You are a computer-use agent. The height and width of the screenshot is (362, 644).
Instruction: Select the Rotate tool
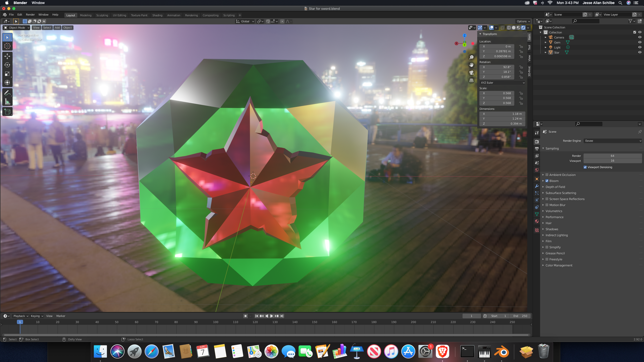point(7,65)
